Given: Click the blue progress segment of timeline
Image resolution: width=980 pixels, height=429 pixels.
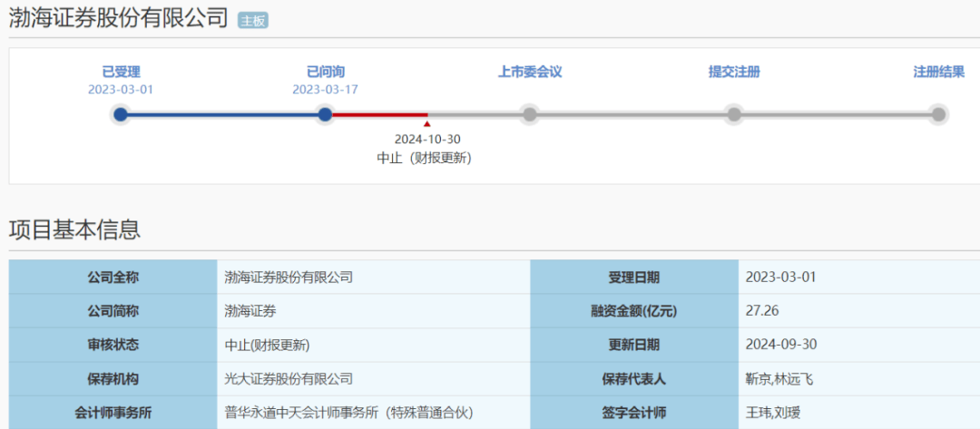Looking at the screenshot, I should pos(222,114).
